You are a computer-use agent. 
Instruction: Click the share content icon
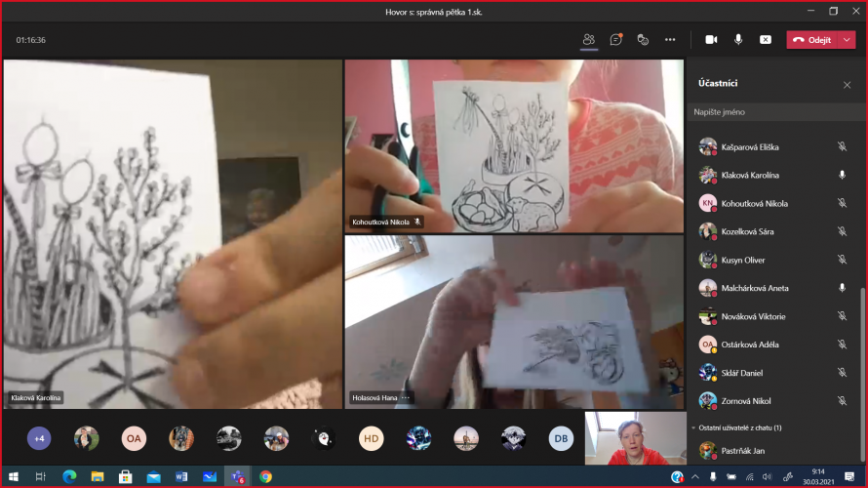click(765, 40)
